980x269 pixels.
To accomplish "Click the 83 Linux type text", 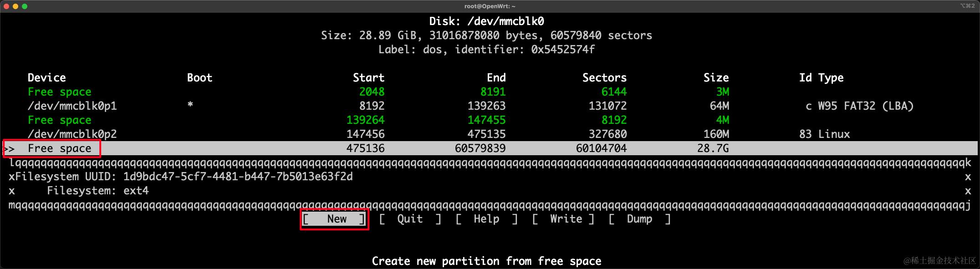I will 824,134.
